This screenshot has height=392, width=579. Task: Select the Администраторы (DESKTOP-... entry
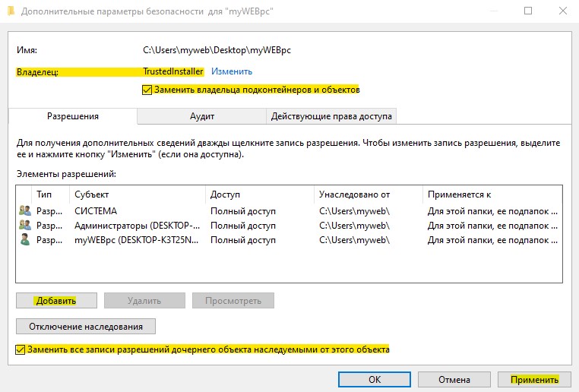point(137,225)
